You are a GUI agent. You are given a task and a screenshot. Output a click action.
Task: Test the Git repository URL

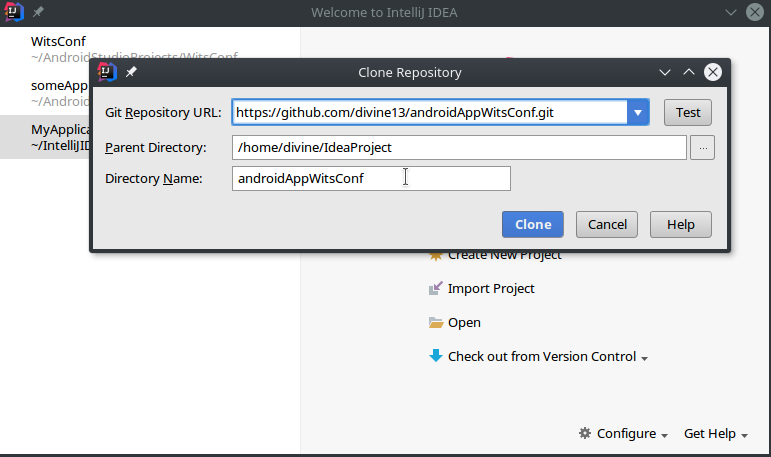(687, 113)
